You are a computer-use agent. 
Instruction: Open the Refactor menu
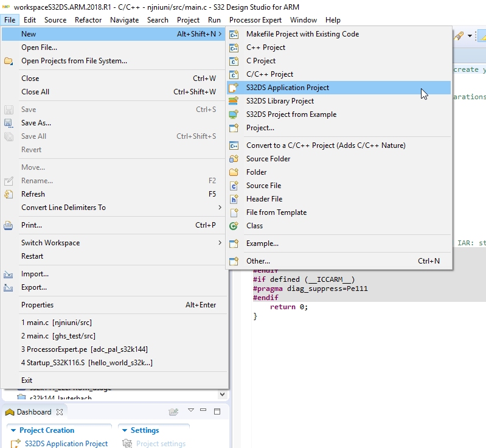(x=88, y=20)
